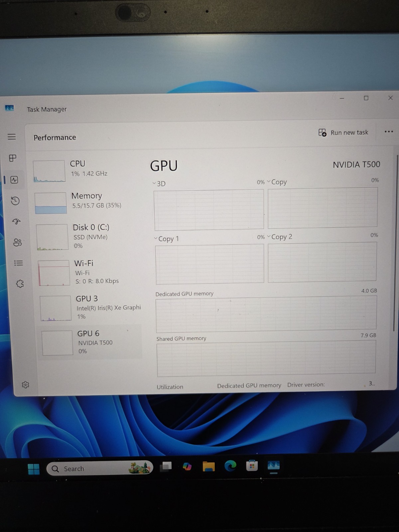Click the 3D engine usage graph
The height and width of the screenshot is (532, 399).
coord(209,210)
